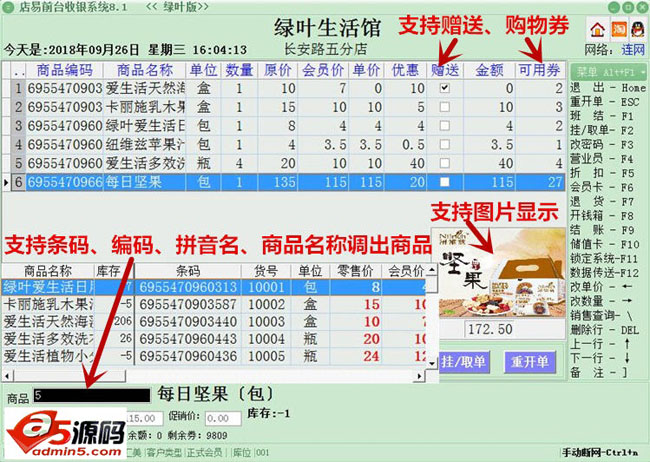Click the 172.50 total field
The image size is (650, 462).
click(490, 329)
